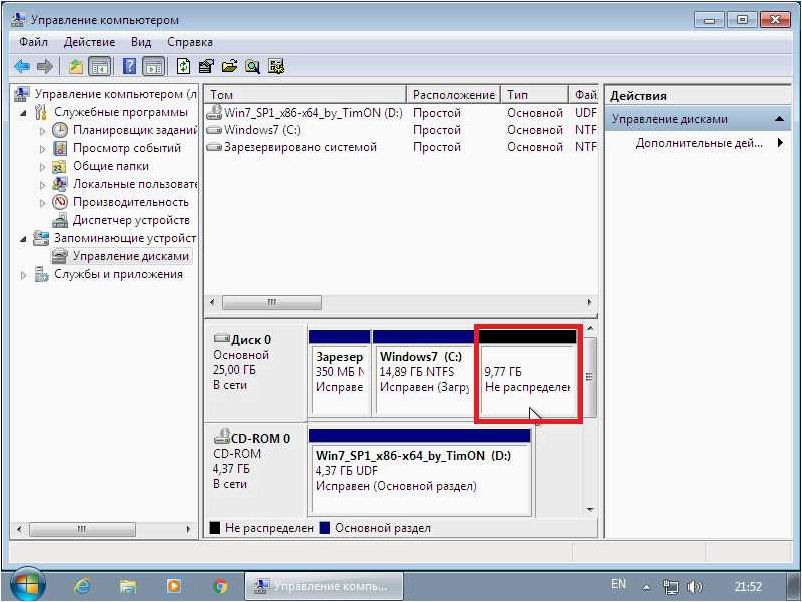
Task: Select the 350 МБ reserved partition block
Action: pos(340,373)
